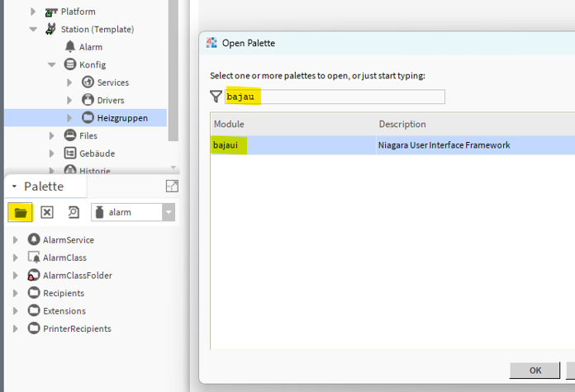Click the Recipients folder icon
Image resolution: width=575 pixels, height=392 pixels.
[34, 293]
